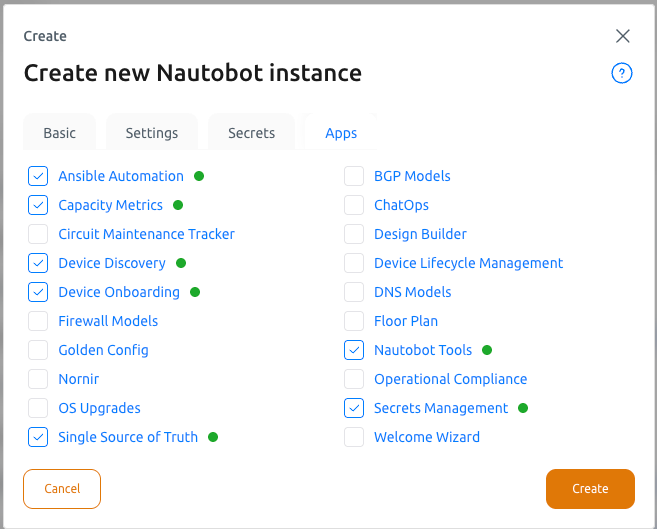Screen dimensions: 657x529
Task: Click green status dot beside Device Discovery
Action: tap(181, 263)
